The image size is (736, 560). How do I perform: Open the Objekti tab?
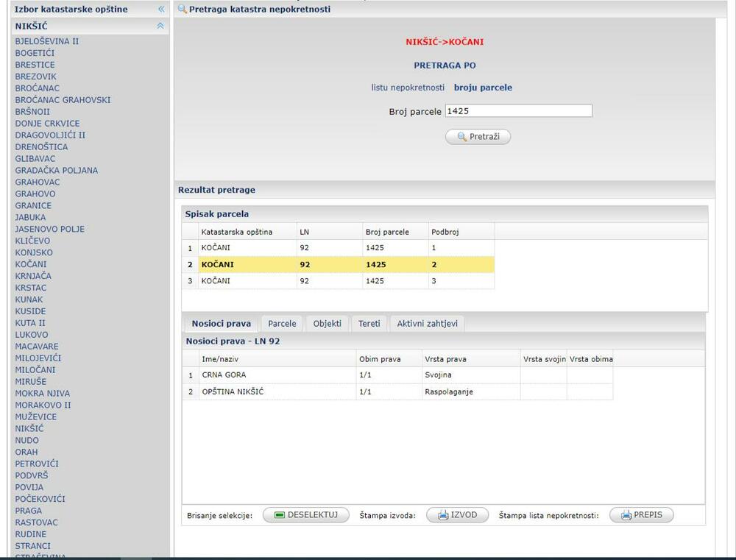[327, 324]
